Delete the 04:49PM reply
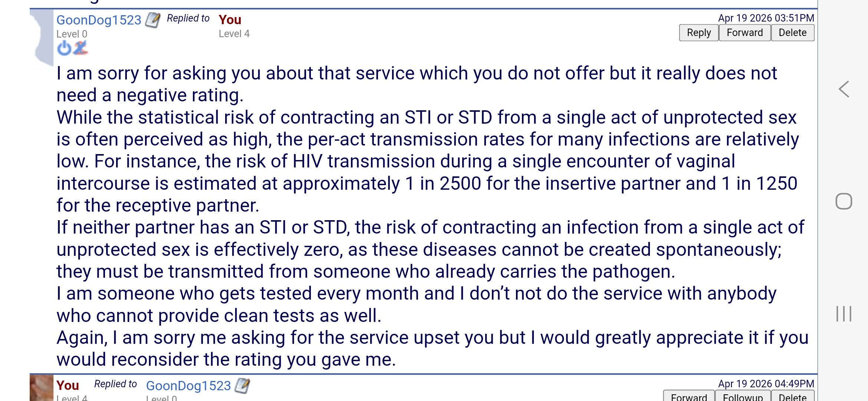 click(792, 397)
